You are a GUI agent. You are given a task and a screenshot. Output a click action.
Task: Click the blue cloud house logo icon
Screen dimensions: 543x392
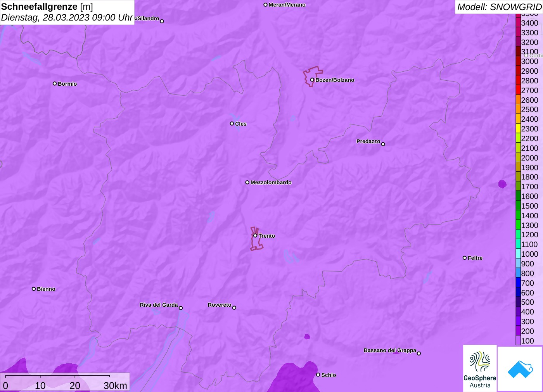click(x=520, y=369)
